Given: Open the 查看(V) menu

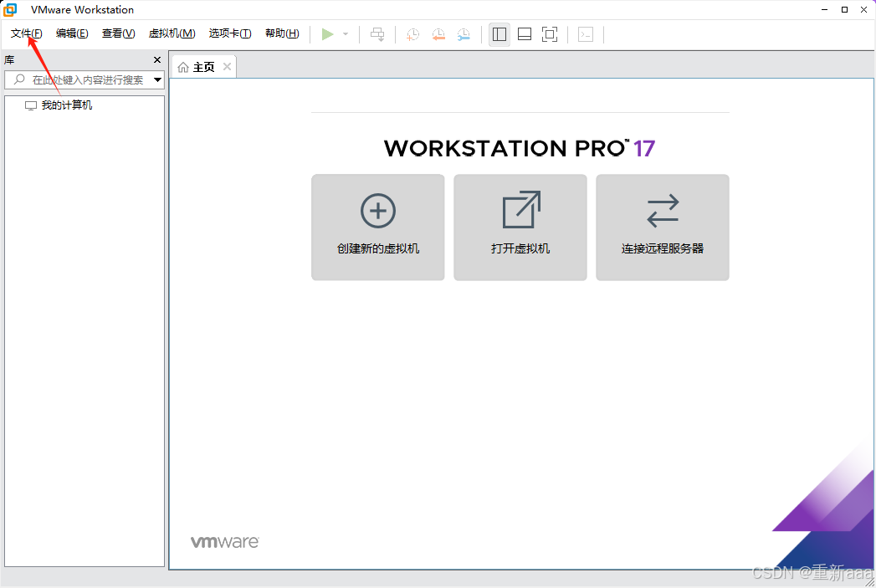Looking at the screenshot, I should click(x=119, y=33).
